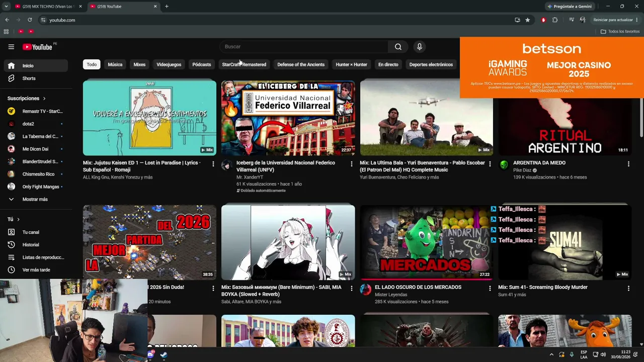Select the Mixes filter chip
Viewport: 644px width, 362px height.
pyautogui.click(x=139, y=64)
